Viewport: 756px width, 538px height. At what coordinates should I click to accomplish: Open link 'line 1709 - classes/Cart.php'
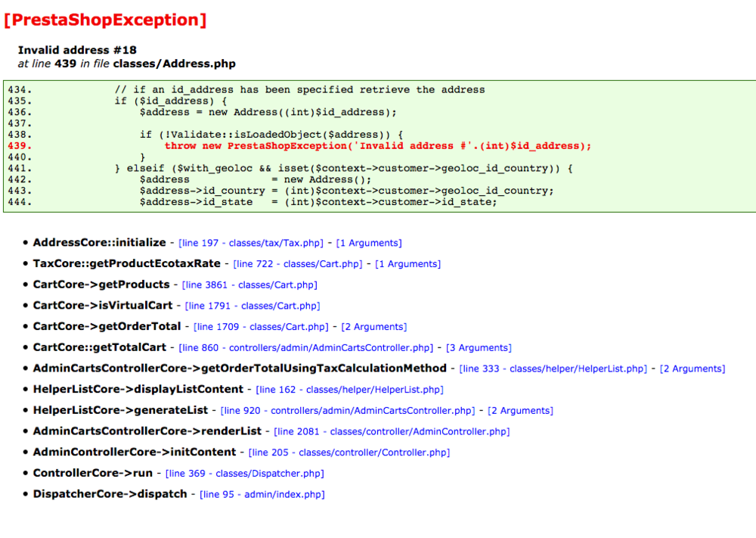click(261, 327)
